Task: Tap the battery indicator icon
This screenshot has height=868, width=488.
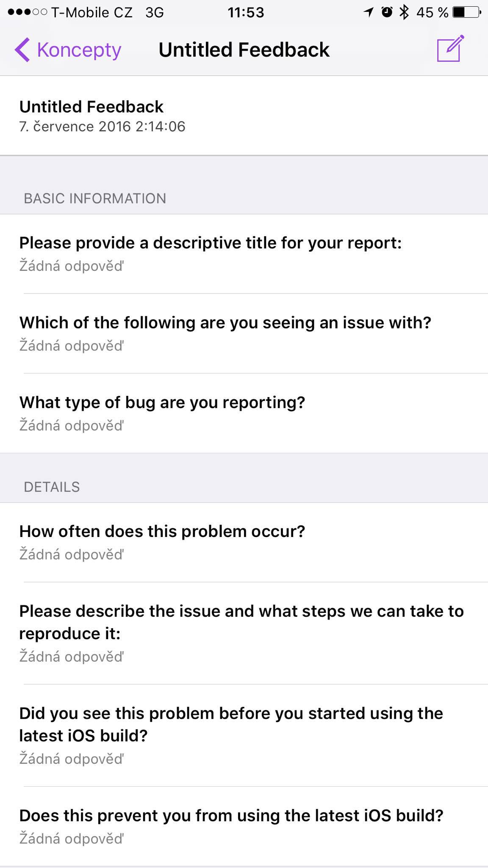Action: (x=466, y=12)
